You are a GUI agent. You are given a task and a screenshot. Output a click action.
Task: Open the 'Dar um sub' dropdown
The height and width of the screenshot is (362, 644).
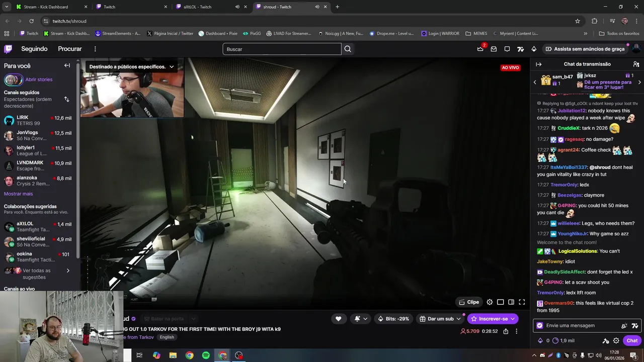(440, 319)
